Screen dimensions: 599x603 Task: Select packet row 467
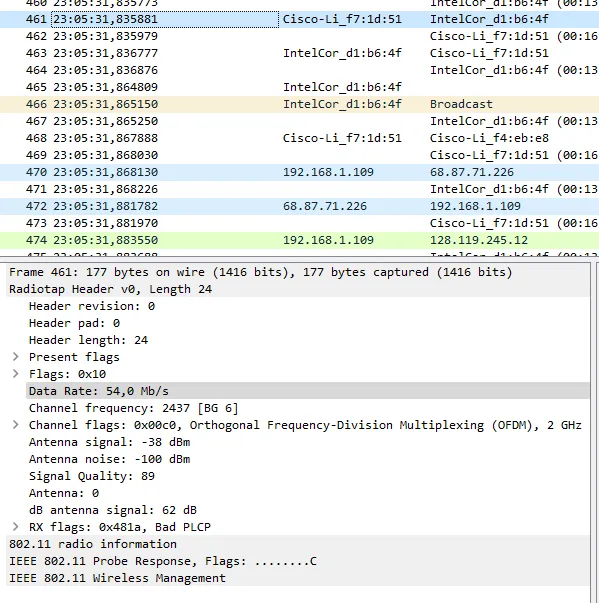pos(300,121)
